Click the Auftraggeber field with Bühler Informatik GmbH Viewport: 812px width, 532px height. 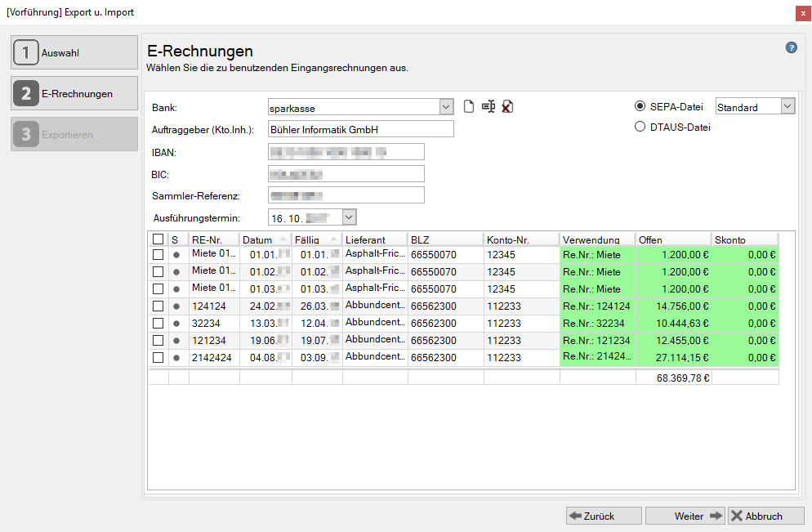tap(361, 129)
